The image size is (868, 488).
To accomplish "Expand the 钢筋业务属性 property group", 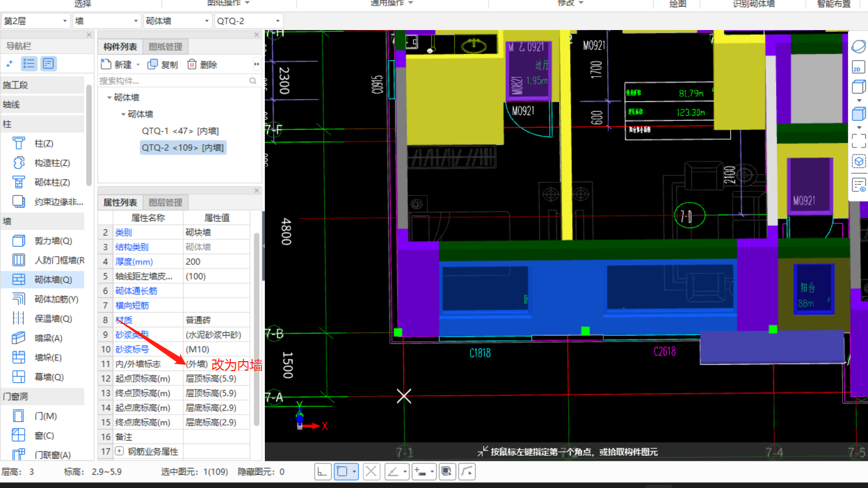I will 119,451.
